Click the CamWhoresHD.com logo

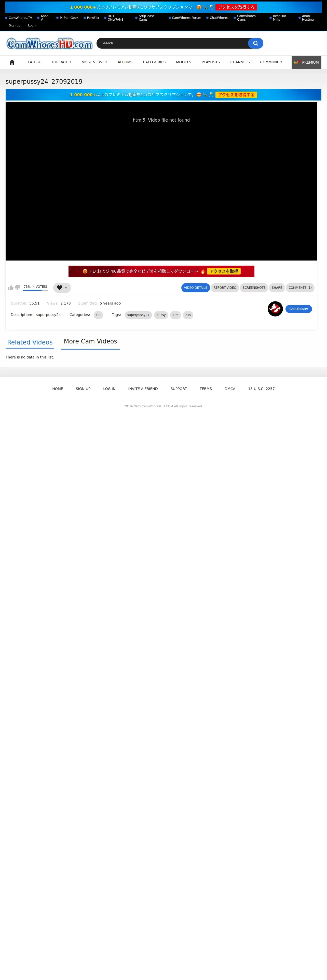click(49, 44)
